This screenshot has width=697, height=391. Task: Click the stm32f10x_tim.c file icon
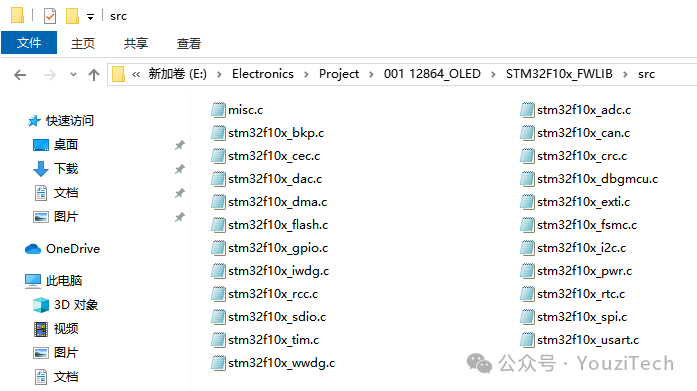click(x=218, y=340)
